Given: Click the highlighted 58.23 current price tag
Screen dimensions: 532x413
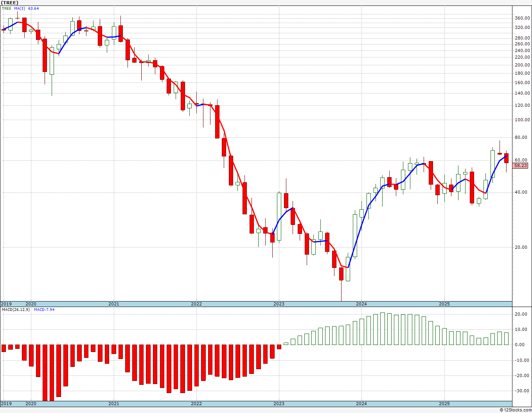Looking at the screenshot, I should point(520,165).
